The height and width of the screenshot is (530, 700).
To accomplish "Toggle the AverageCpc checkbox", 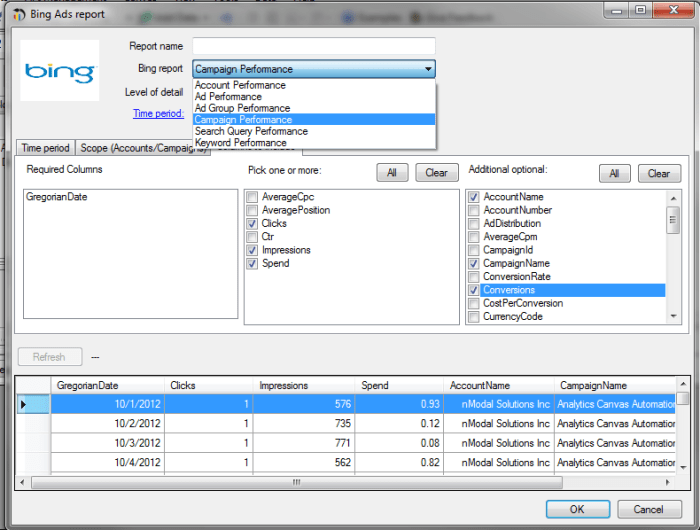I will pos(252,197).
